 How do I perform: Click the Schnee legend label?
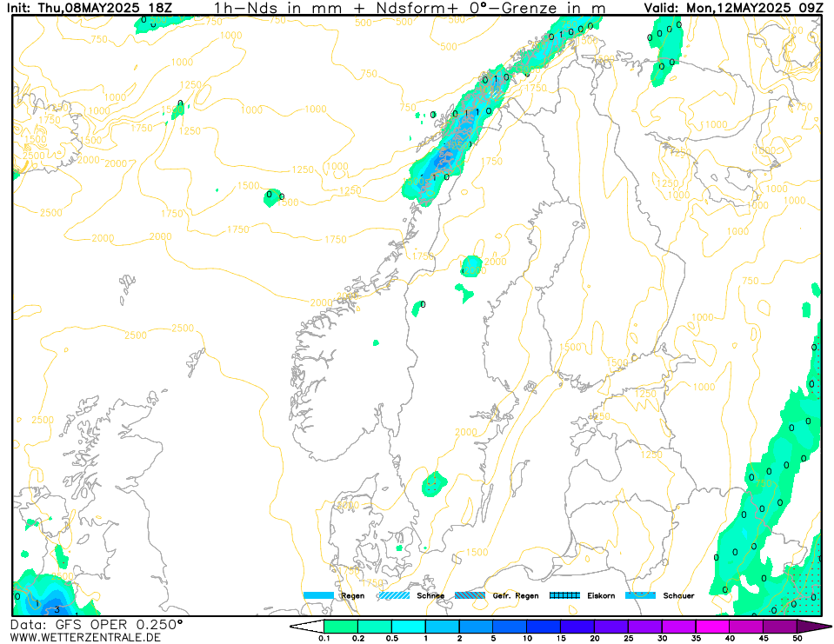pos(430,595)
